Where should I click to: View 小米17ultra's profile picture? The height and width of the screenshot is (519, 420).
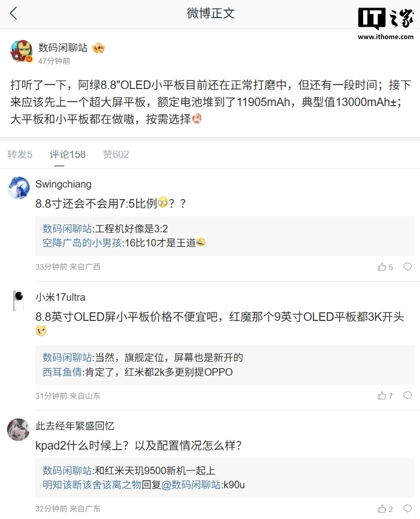[19, 301]
